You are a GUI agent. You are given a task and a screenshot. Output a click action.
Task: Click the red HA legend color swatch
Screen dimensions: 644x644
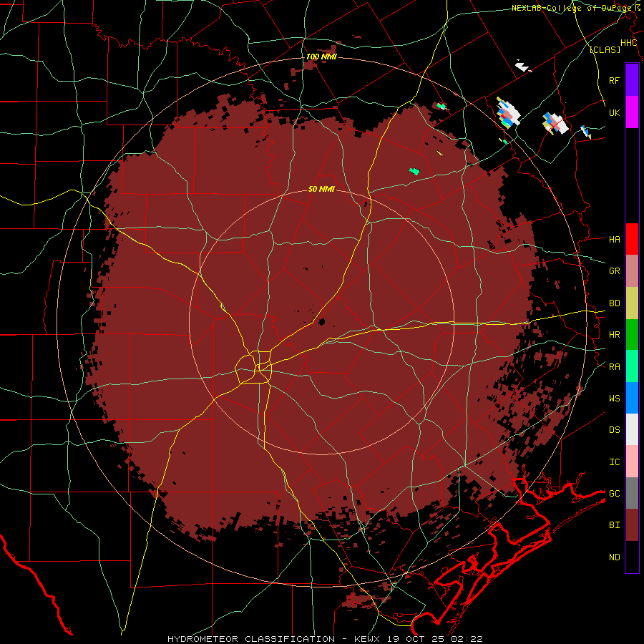coord(632,239)
